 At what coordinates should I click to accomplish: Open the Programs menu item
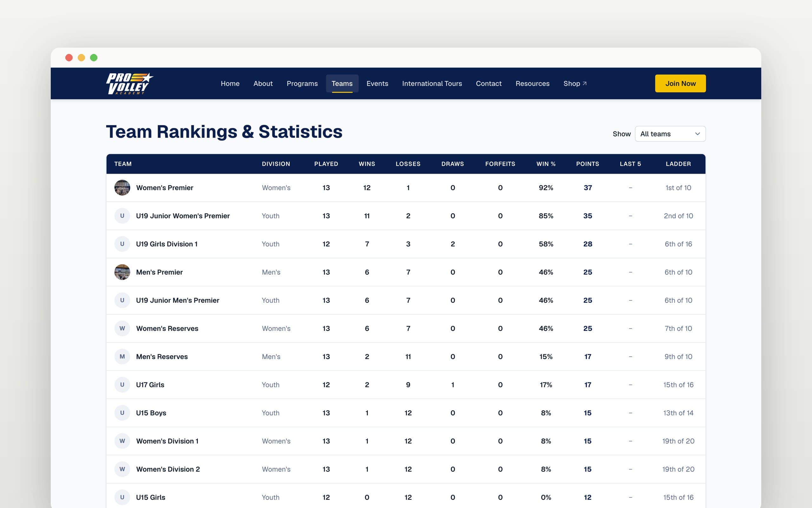point(302,83)
